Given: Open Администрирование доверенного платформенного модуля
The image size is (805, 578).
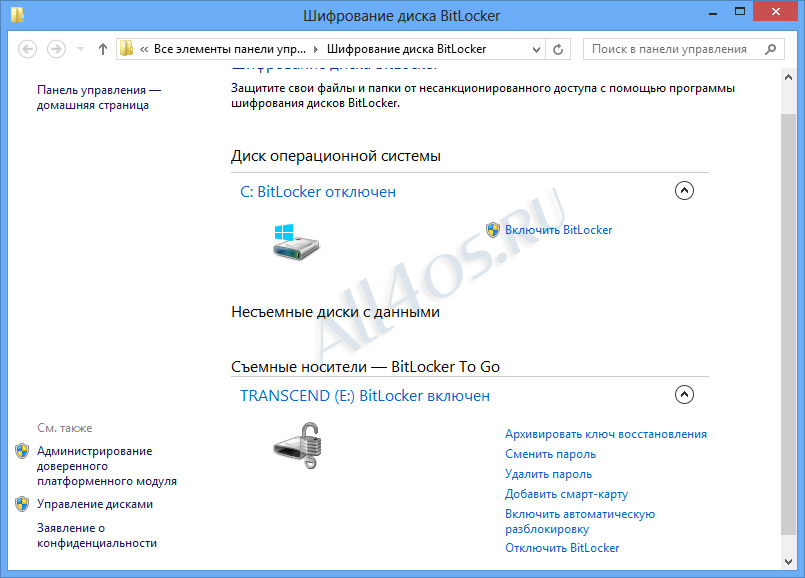Looking at the screenshot, I should click(107, 466).
